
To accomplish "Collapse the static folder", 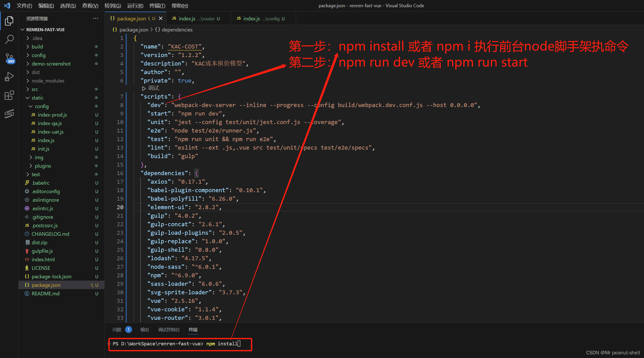I will coord(37,98).
